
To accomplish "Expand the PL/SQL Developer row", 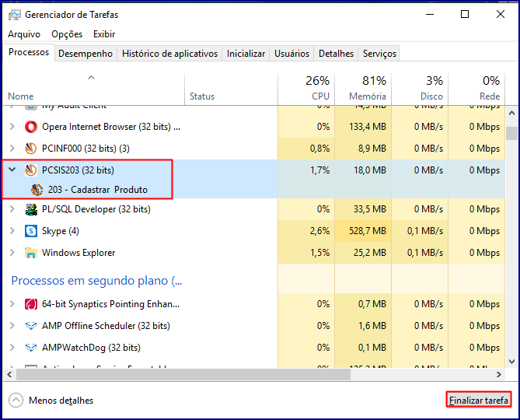I will (x=12, y=208).
